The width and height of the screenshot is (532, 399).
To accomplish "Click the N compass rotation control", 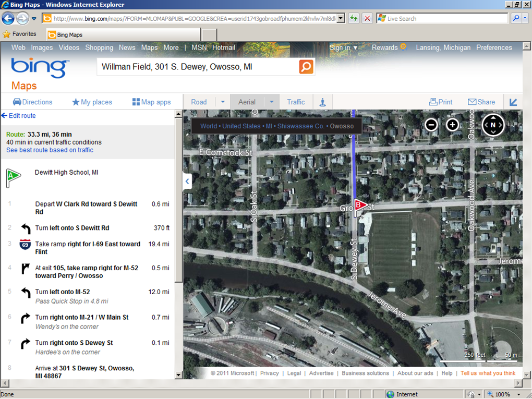I will coord(493,125).
